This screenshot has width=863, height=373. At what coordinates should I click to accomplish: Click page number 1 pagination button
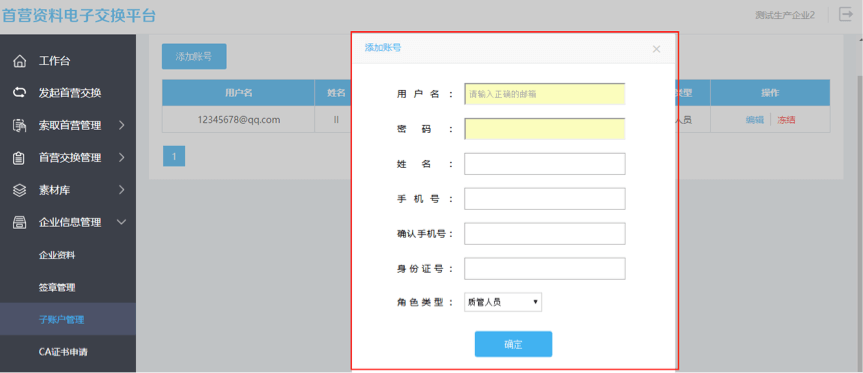pos(174,156)
